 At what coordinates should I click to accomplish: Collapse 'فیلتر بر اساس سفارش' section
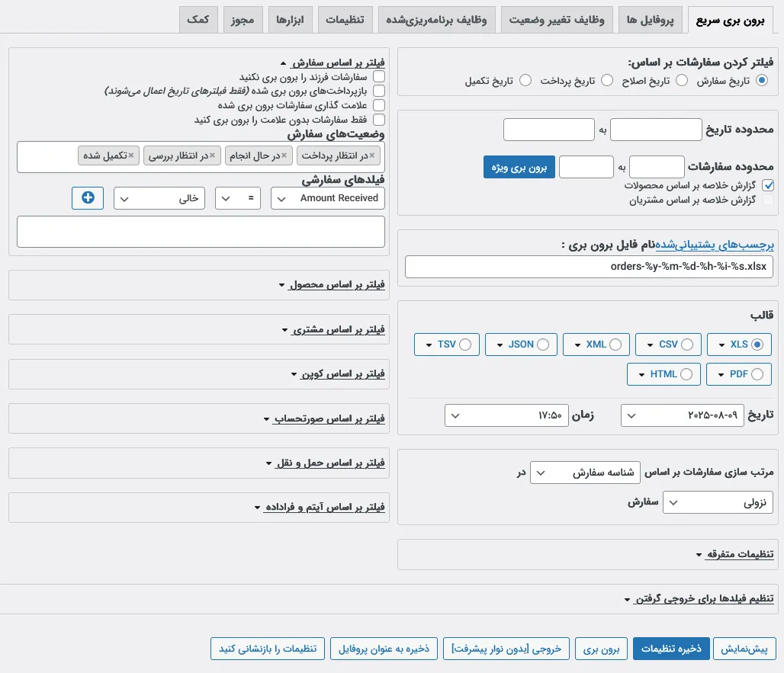[x=333, y=63]
